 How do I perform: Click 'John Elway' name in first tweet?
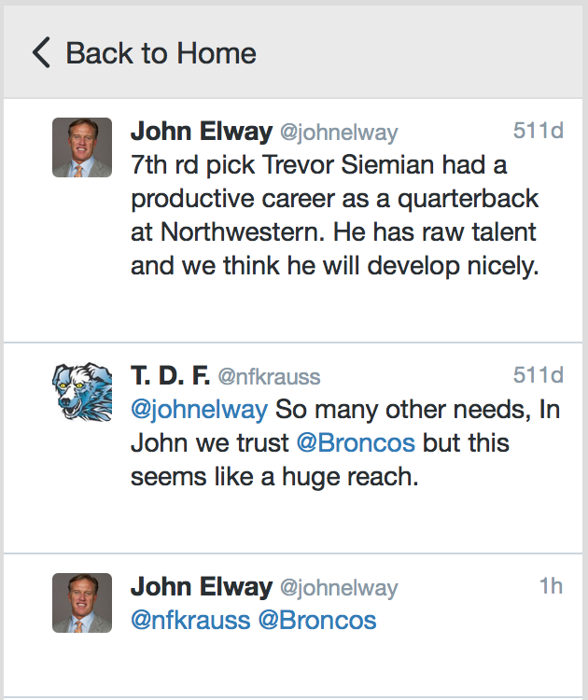(x=202, y=132)
